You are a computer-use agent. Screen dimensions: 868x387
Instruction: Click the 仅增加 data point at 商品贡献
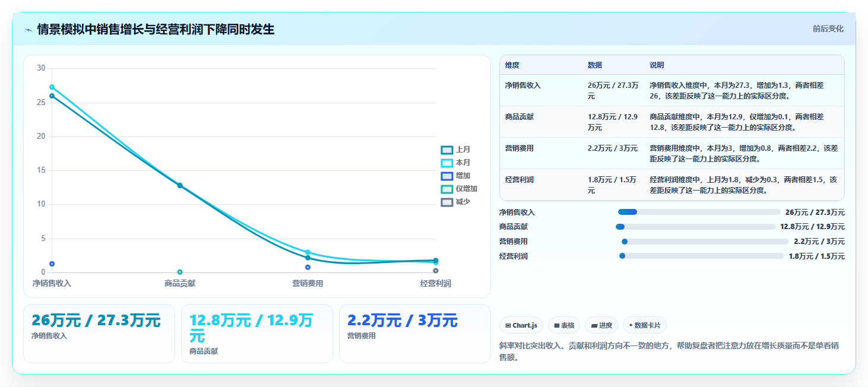tap(180, 272)
